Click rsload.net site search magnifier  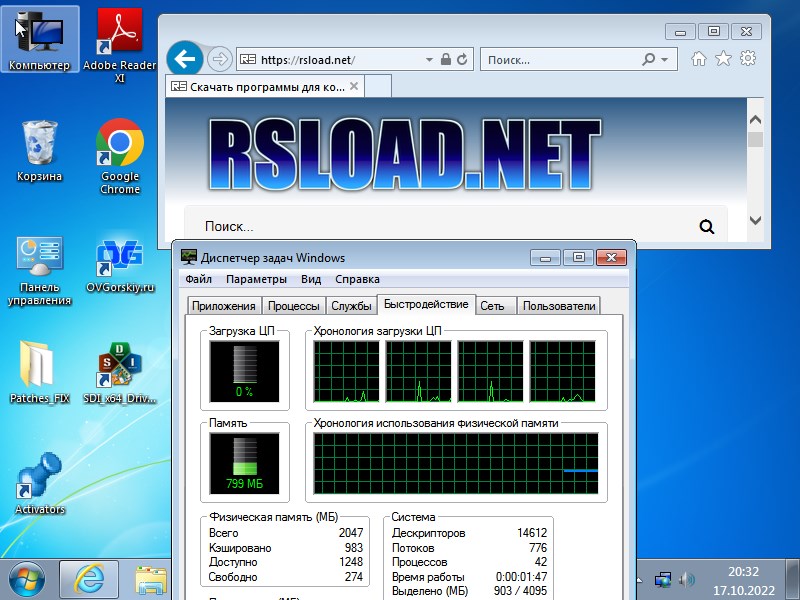pos(707,227)
